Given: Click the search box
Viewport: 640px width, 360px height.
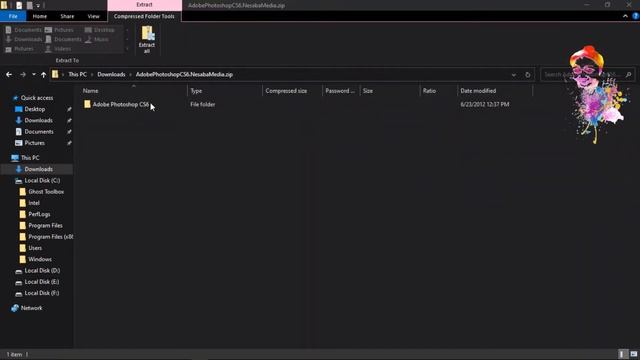Looking at the screenshot, I should 588,75.
